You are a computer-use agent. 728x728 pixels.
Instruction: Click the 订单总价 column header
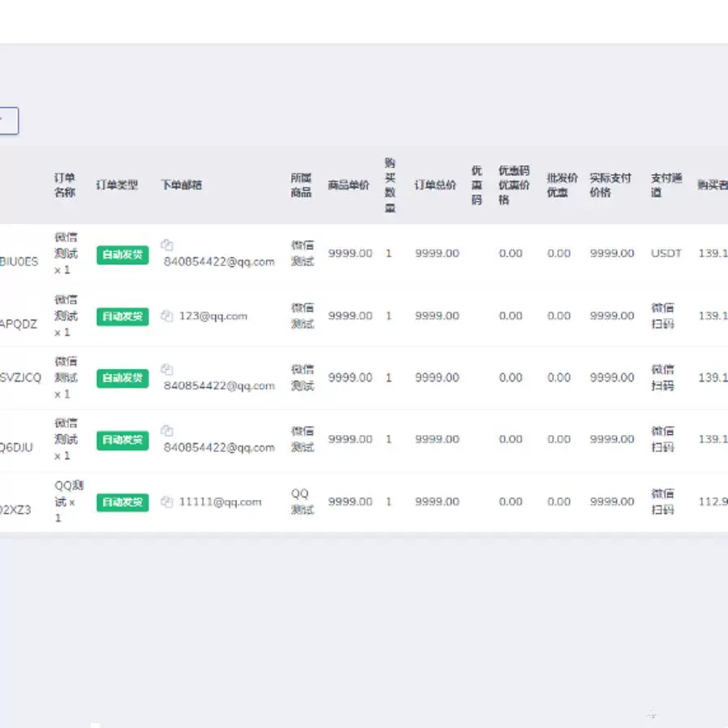click(436, 185)
